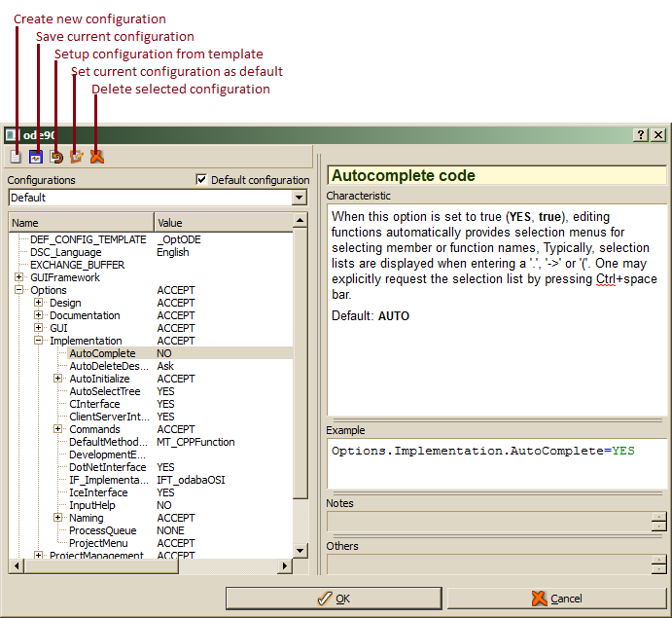Click the tree's vertical scrollbar down arrow

(300, 552)
